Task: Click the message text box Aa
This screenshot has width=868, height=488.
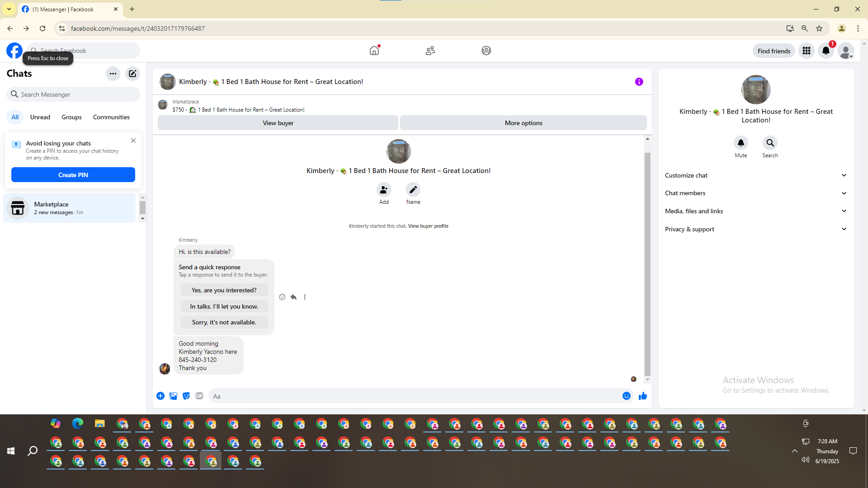Action: (x=415, y=396)
